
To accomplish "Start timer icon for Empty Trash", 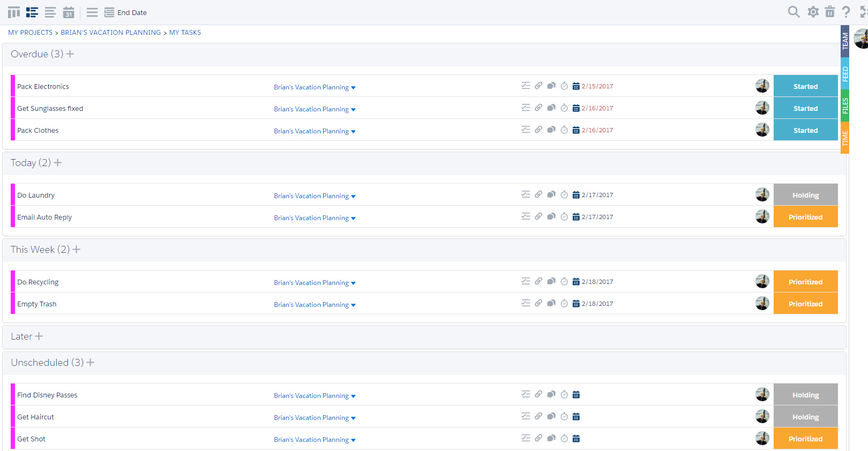I will (564, 303).
